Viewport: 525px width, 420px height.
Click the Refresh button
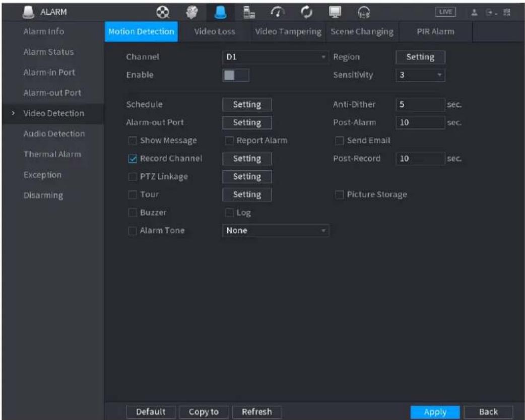coord(257,412)
